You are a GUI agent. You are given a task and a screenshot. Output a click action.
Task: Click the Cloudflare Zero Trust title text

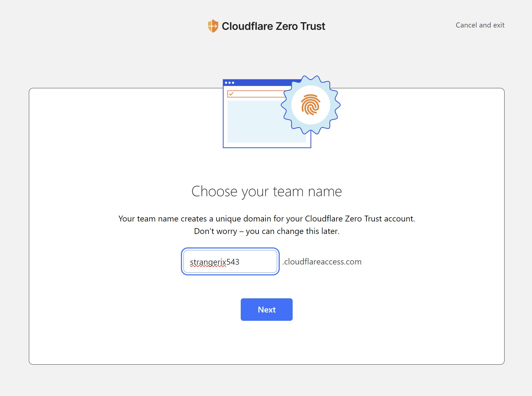pos(273,26)
